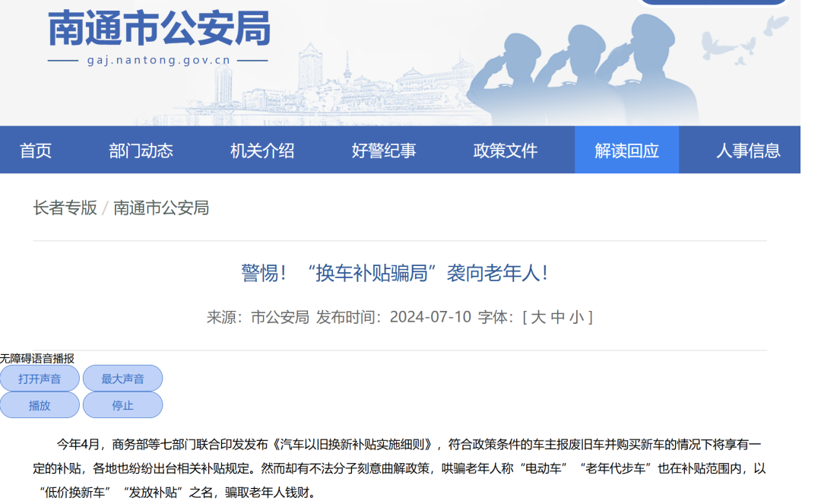Click the source text 来源：市公安局
This screenshot has width=821, height=504.
(x=258, y=317)
